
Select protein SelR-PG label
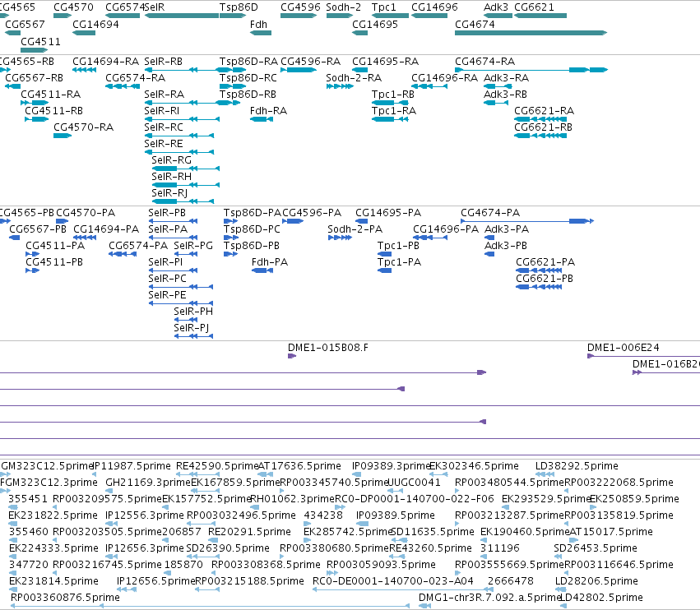[193, 246]
